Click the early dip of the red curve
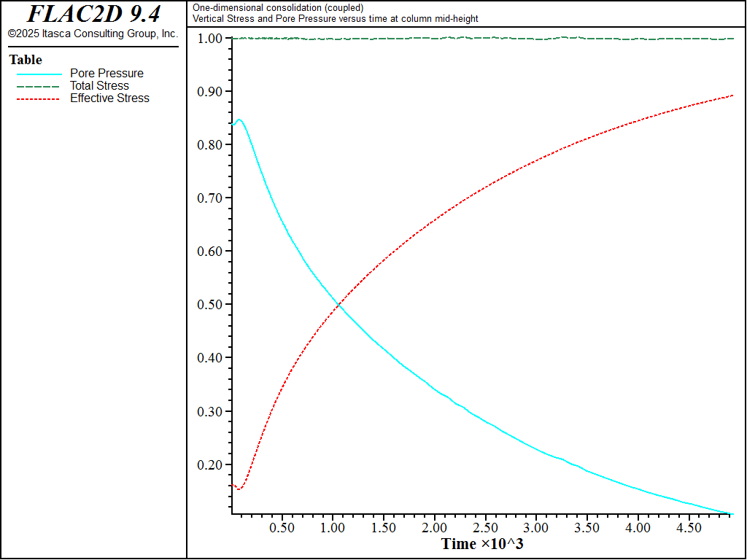 point(239,489)
